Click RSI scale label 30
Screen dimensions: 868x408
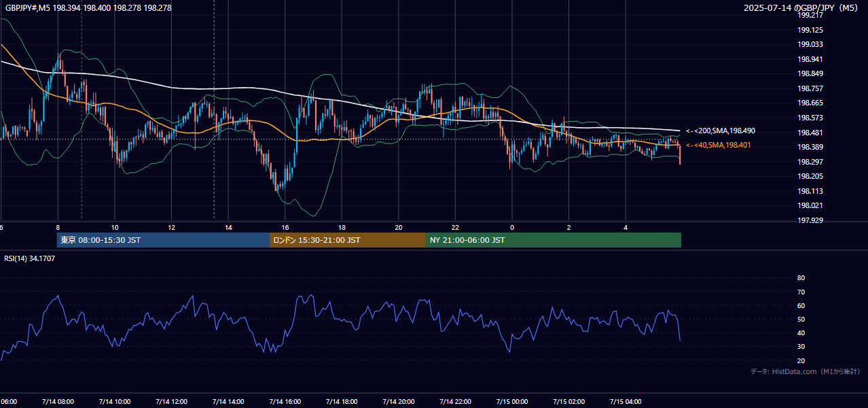pos(801,347)
